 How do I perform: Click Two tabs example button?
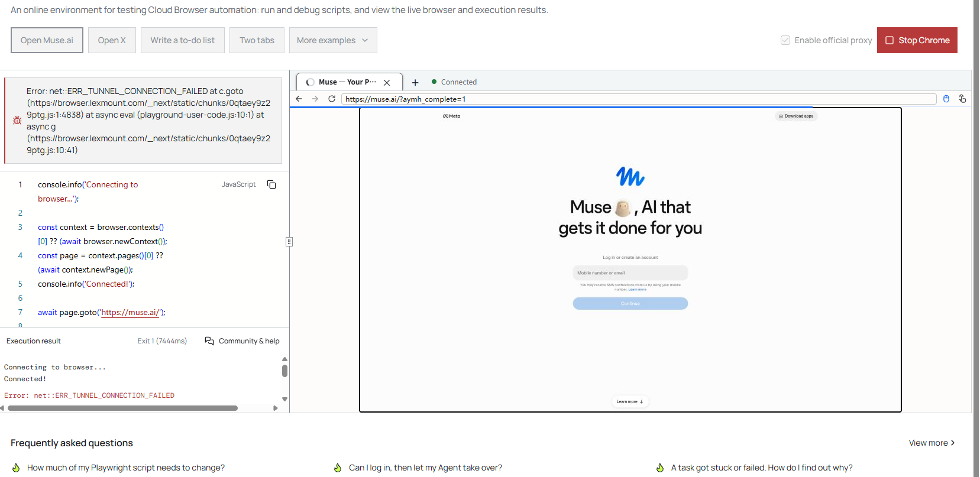[257, 40]
